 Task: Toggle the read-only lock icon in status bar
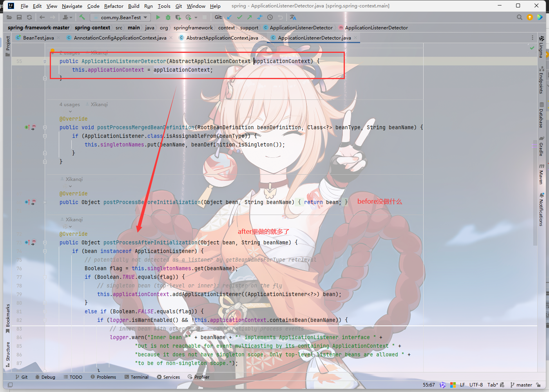click(x=538, y=385)
